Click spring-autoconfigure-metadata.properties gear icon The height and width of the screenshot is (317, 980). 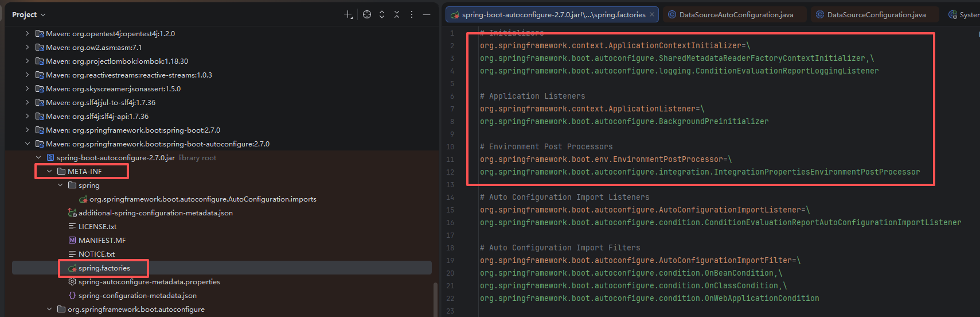click(72, 282)
